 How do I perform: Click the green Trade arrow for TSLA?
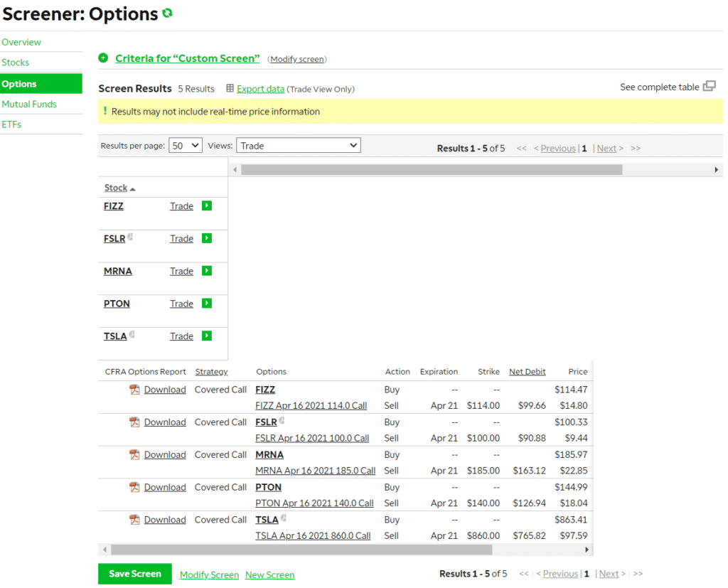[x=205, y=336]
